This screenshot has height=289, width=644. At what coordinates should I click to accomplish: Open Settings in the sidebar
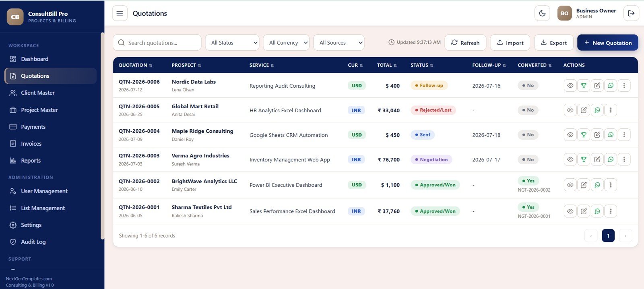pyautogui.click(x=50, y=225)
